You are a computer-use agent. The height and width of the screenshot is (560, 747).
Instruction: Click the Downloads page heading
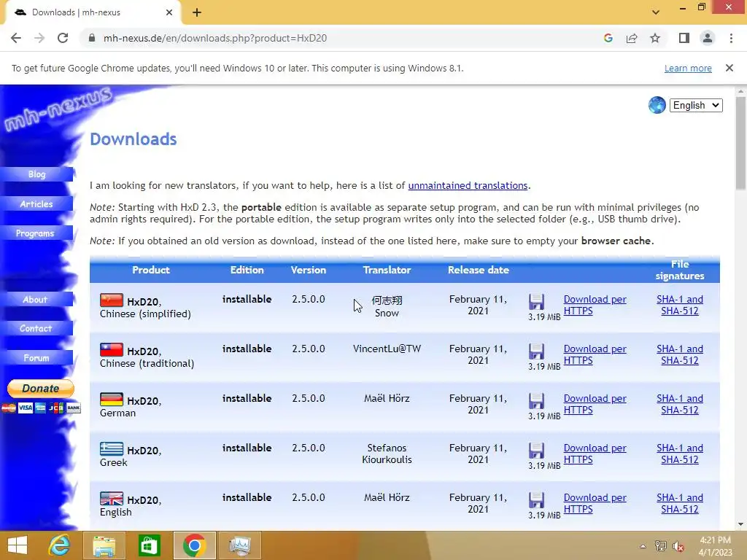(133, 139)
